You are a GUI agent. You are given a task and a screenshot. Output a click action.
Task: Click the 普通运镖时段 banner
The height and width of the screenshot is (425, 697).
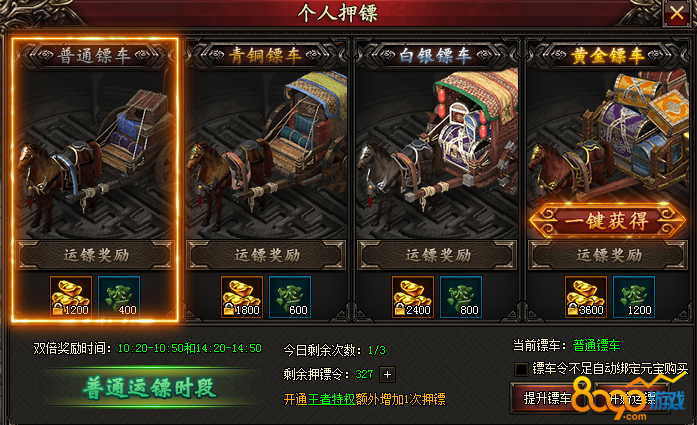[150, 388]
